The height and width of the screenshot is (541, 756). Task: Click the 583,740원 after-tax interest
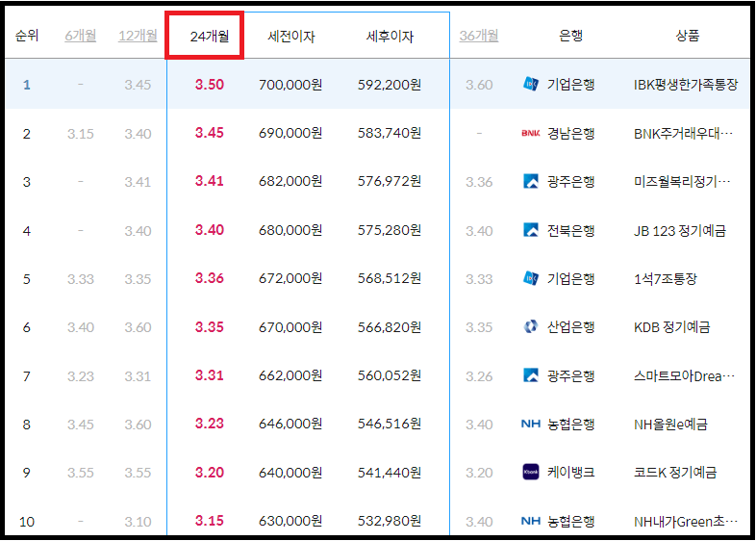[x=390, y=133]
